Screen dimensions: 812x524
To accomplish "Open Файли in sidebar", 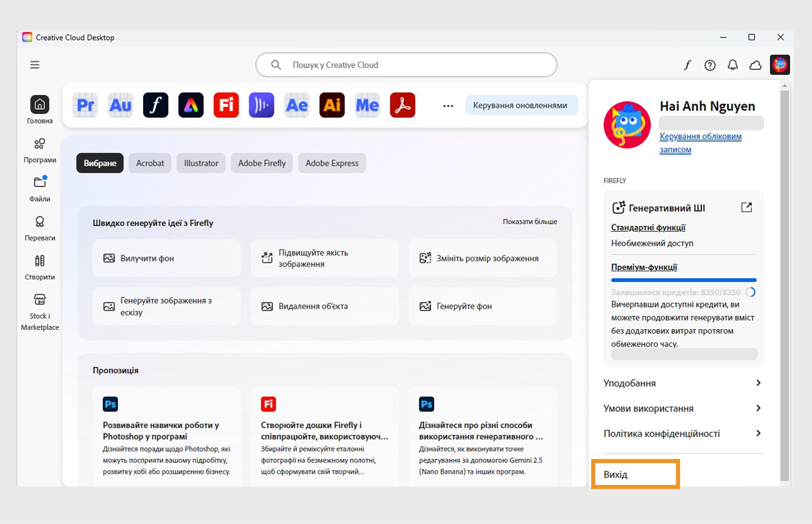I will coord(40,189).
